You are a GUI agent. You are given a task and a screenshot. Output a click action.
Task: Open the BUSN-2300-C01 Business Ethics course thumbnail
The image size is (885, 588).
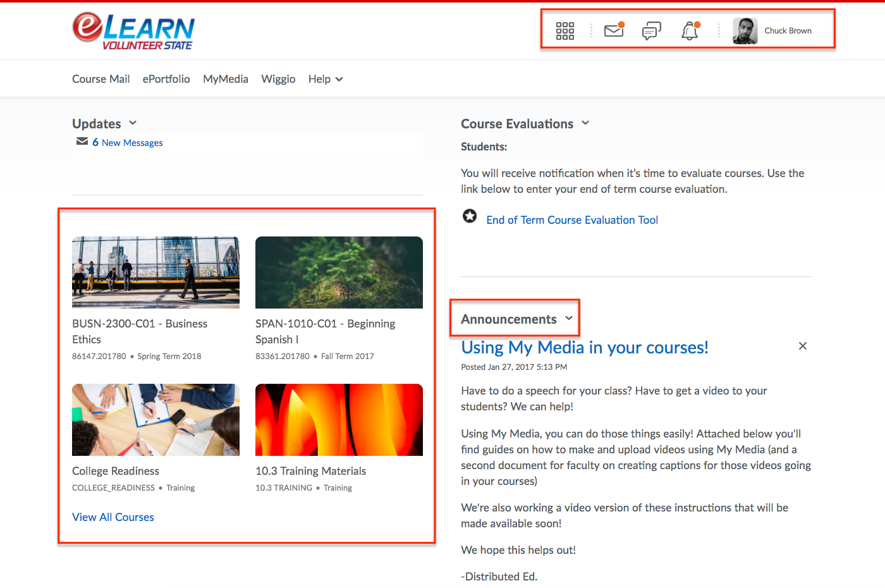(x=156, y=273)
